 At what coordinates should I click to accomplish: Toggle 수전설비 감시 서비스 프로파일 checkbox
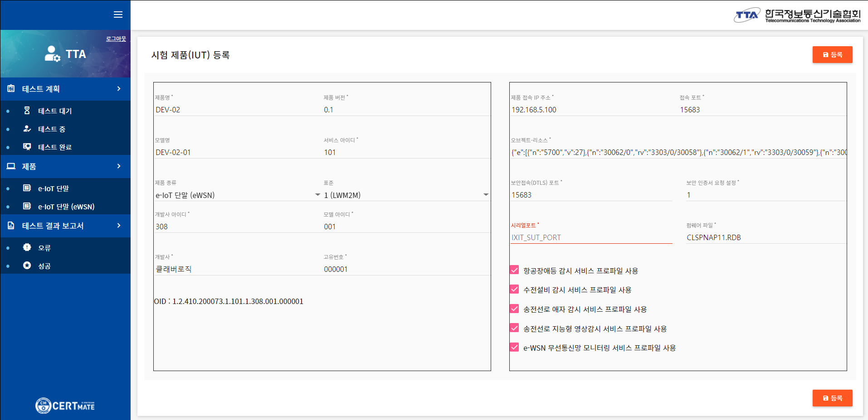[x=514, y=289]
